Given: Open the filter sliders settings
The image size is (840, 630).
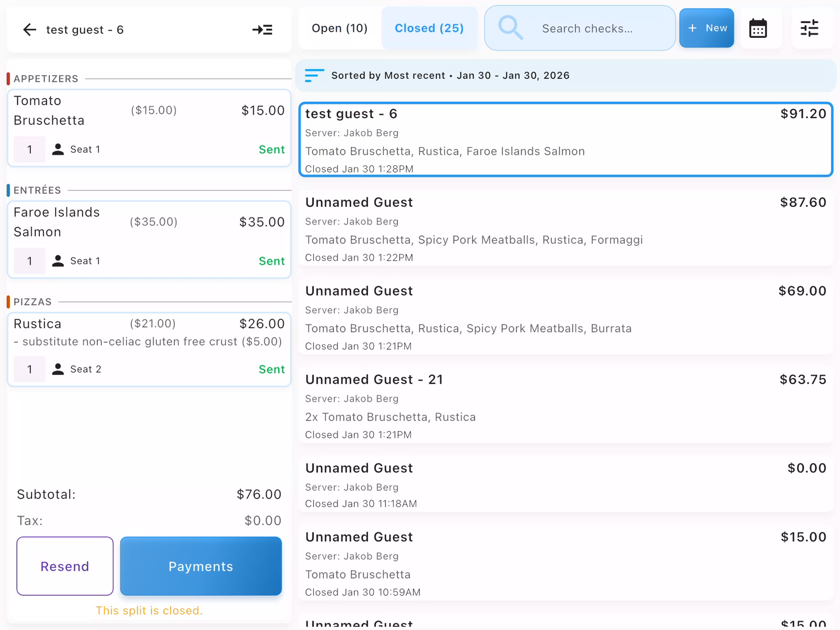Looking at the screenshot, I should pyautogui.click(x=809, y=28).
